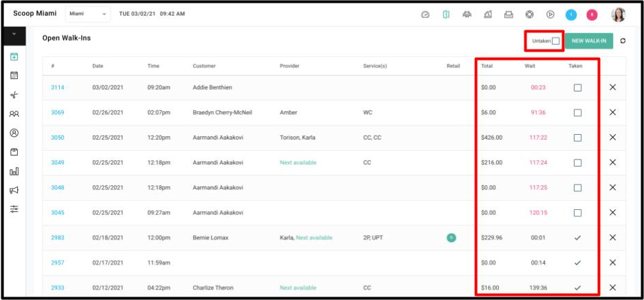Screen dimensions: 644x300
Task: Check Taken box for walk-in 3045
Action: point(577,213)
